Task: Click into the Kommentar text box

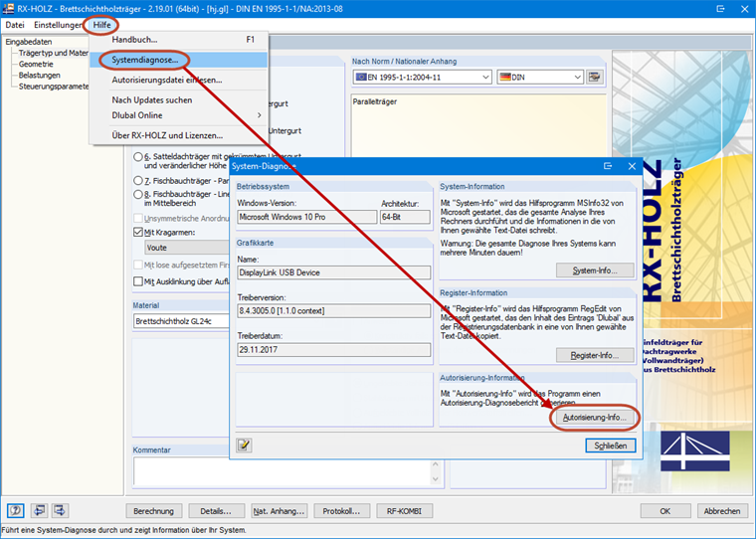Action: pyautogui.click(x=282, y=471)
